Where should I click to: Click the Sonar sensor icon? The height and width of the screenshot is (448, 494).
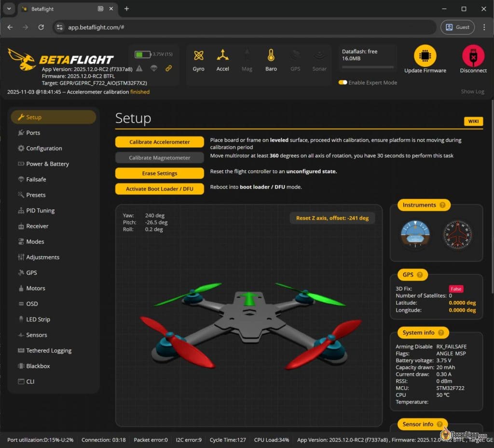click(x=319, y=56)
